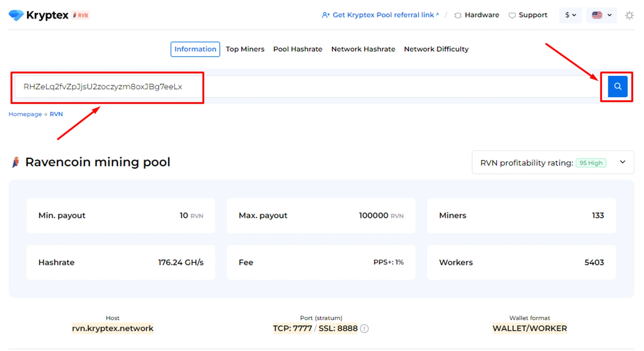
Task: Open Get Kryptex Pool referral link
Action: pos(383,15)
